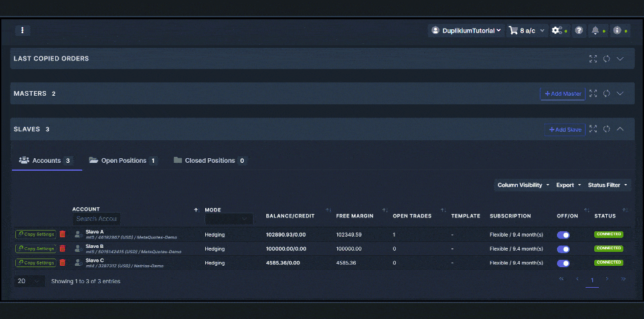Click the Add Slave button

564,130
